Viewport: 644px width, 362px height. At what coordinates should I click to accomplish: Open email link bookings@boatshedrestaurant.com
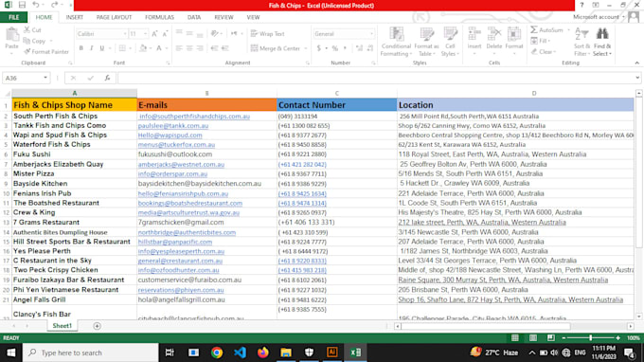coord(190,203)
